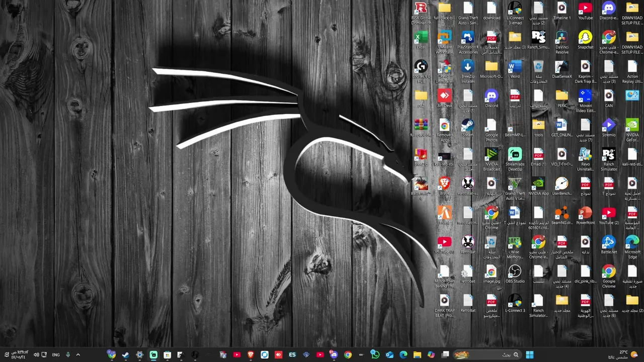
Task: Open Chrome from the taskbar
Action: click(x=348, y=355)
